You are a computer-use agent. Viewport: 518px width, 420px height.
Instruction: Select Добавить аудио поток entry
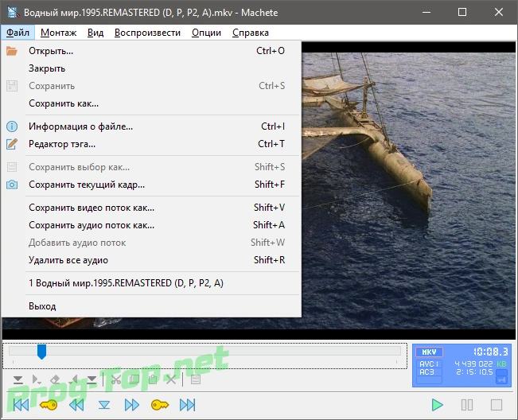[151, 243]
